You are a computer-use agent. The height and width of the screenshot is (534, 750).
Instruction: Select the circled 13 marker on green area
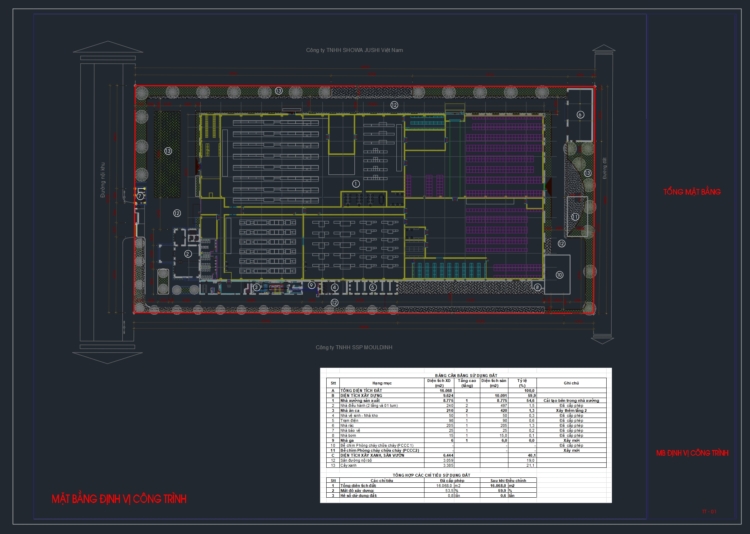(168, 151)
